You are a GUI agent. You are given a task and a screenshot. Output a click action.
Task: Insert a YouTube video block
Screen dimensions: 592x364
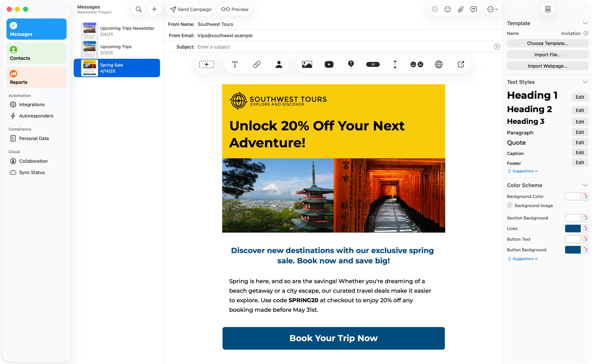coord(329,64)
